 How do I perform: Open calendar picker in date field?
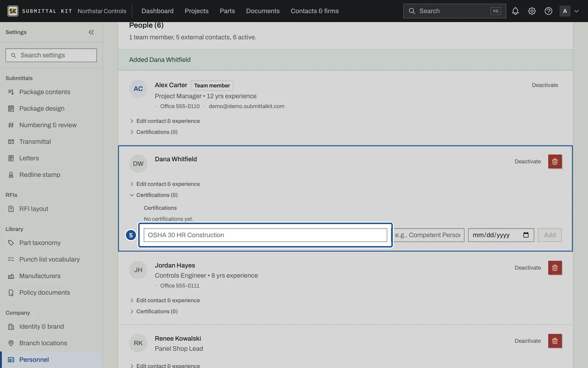pos(526,235)
